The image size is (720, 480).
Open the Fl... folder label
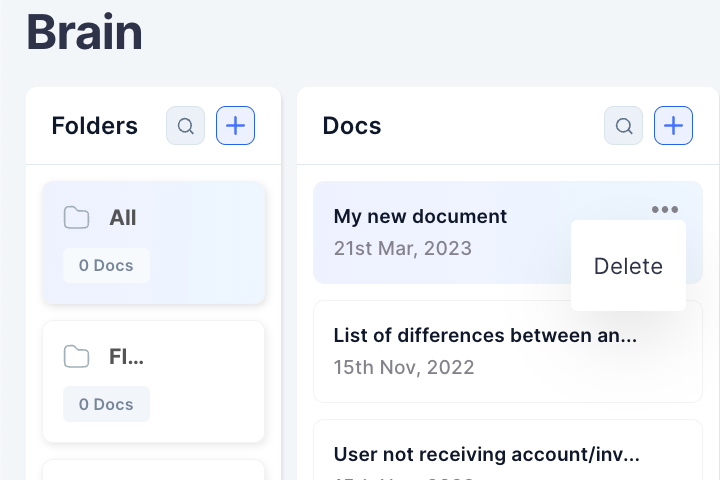coord(126,356)
